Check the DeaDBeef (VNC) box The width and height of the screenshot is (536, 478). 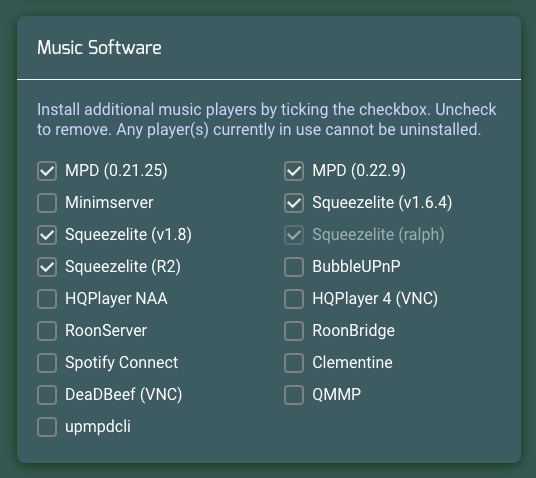click(47, 395)
